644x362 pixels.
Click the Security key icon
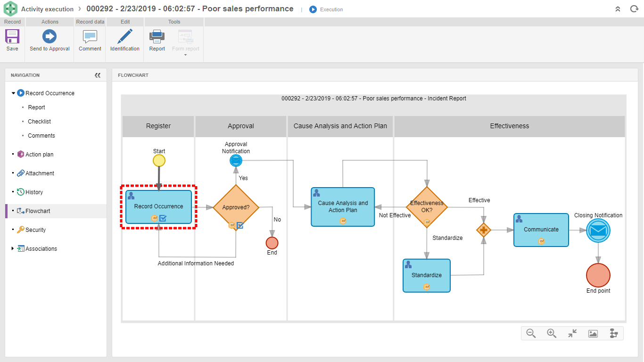21,230
